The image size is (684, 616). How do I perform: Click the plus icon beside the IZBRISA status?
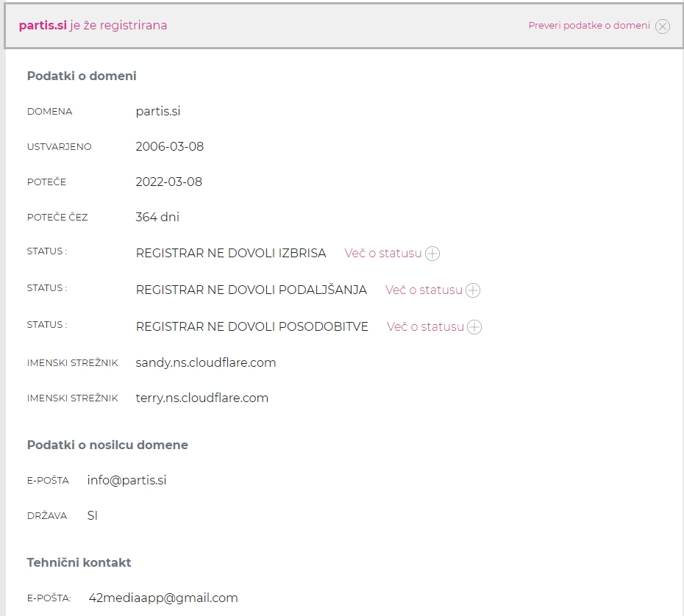coord(432,254)
